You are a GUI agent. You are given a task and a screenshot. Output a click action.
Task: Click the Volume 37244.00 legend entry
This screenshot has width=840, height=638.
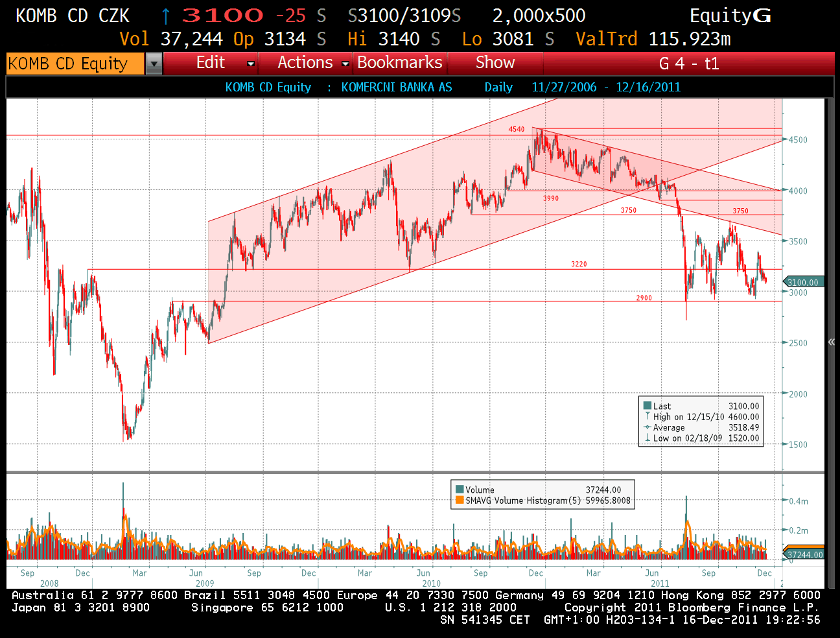coord(539,490)
